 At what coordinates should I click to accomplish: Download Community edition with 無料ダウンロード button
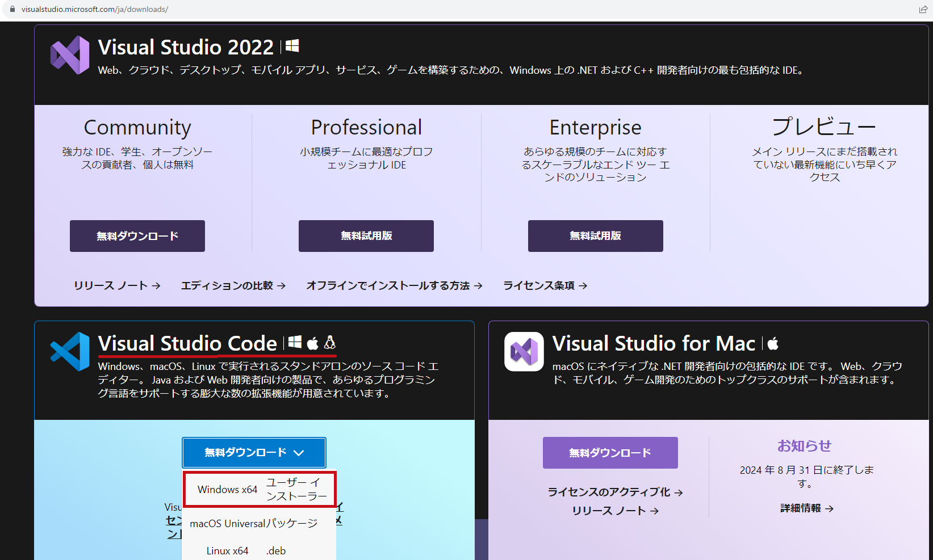[x=137, y=236]
